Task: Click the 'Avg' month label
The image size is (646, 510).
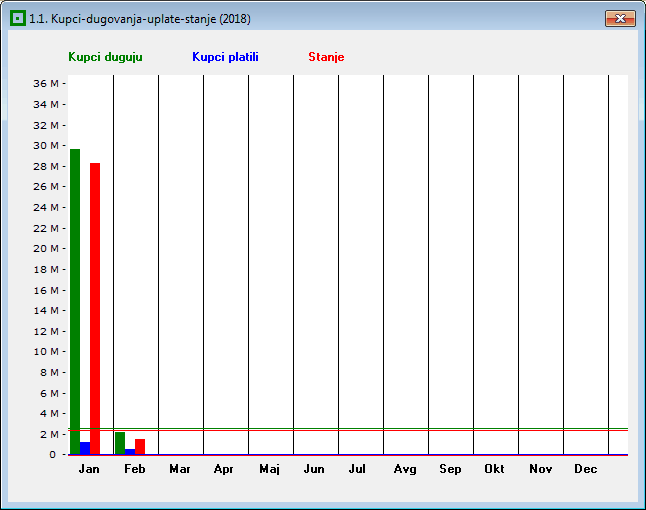Action: [x=405, y=469]
